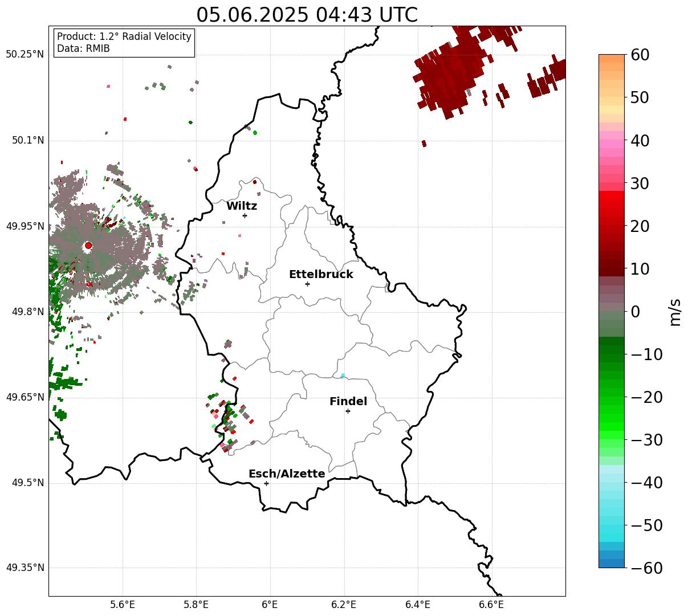Click the colorbar label 30

coord(640,183)
